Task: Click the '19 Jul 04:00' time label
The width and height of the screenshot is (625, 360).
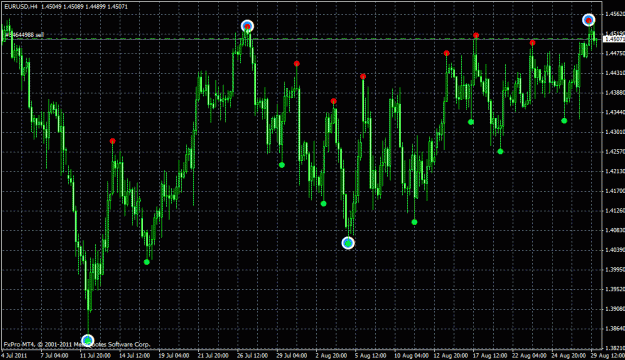Action: (x=173, y=356)
